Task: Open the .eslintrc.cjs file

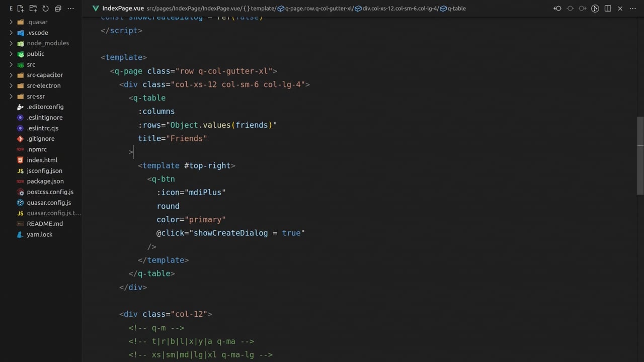Action: pyautogui.click(x=43, y=128)
